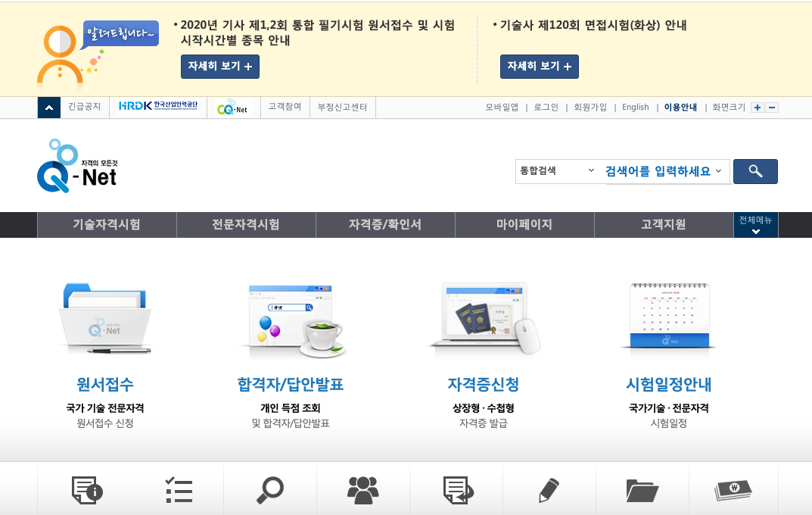812x515 pixels.
Task: Click the 알려드립니다 speech bubble
Action: 120,34
